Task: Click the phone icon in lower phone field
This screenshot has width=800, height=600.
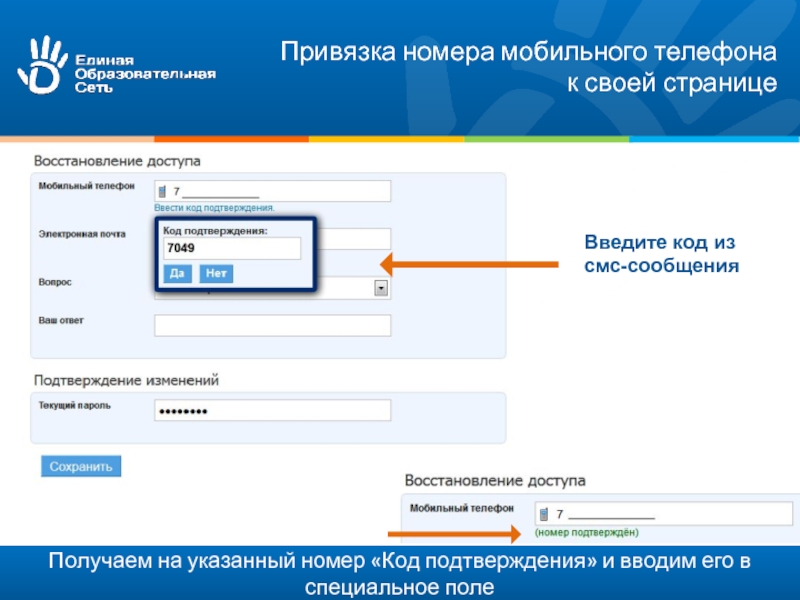Action: coord(544,514)
